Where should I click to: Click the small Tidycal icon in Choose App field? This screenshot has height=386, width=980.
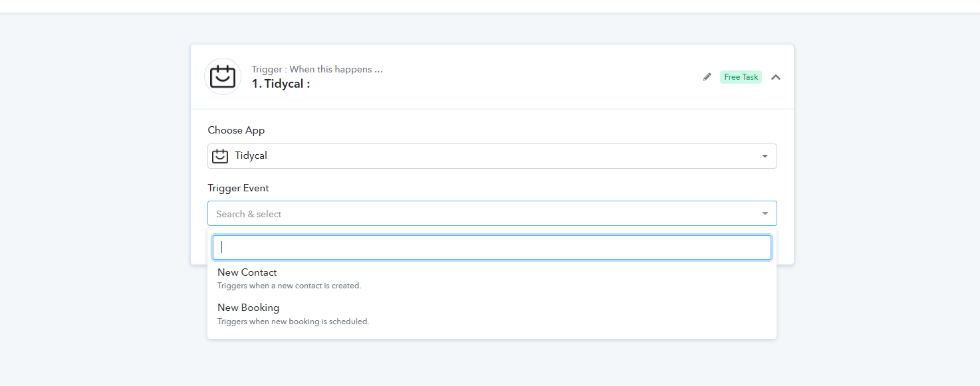pyautogui.click(x=220, y=156)
